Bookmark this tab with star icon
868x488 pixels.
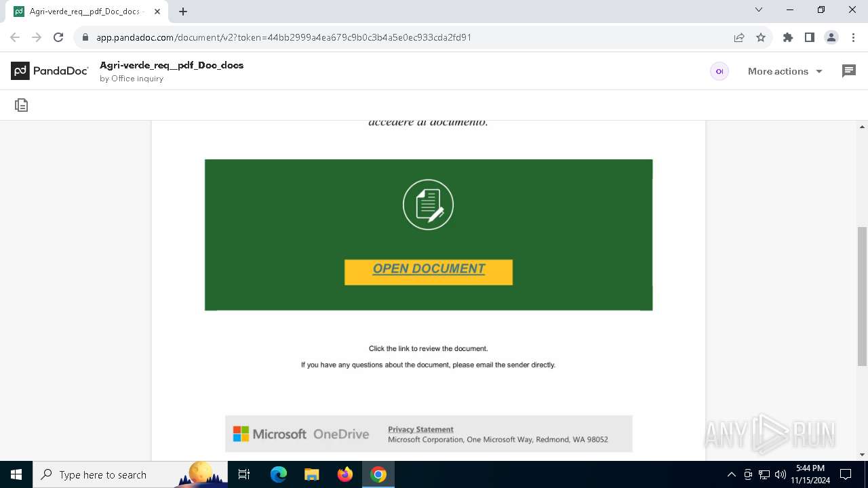[x=761, y=37]
